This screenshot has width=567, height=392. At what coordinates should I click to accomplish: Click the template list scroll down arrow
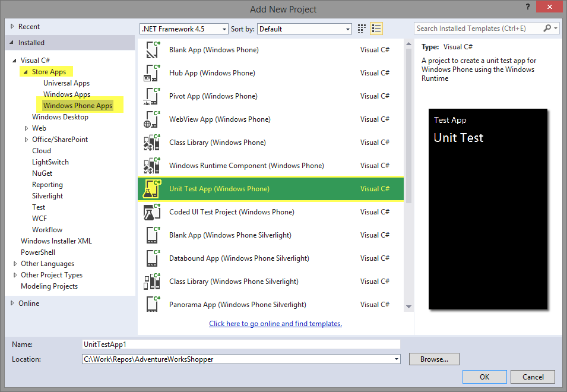(x=408, y=306)
